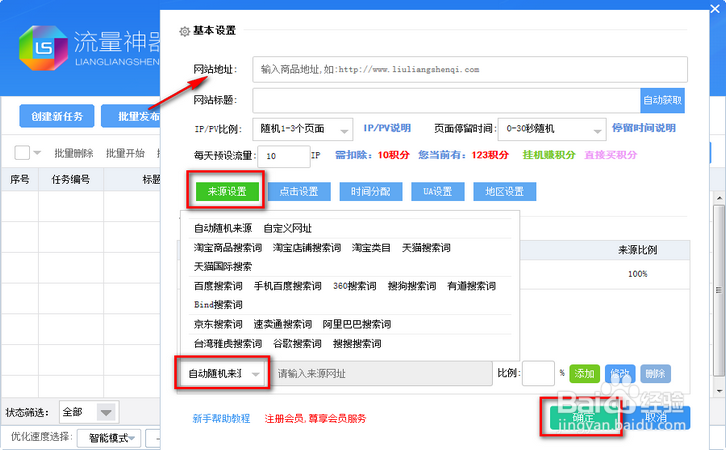Choose 阿里巴巴搜索词 from the source list
726x450 pixels.
pyautogui.click(x=357, y=324)
